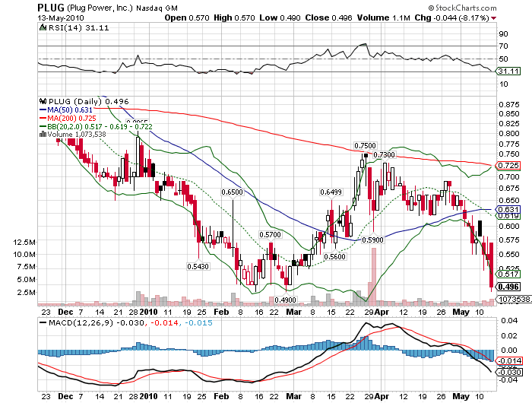Click the Volume 1,073,538 legend label
The height and width of the screenshot is (403, 532).
coord(76,135)
